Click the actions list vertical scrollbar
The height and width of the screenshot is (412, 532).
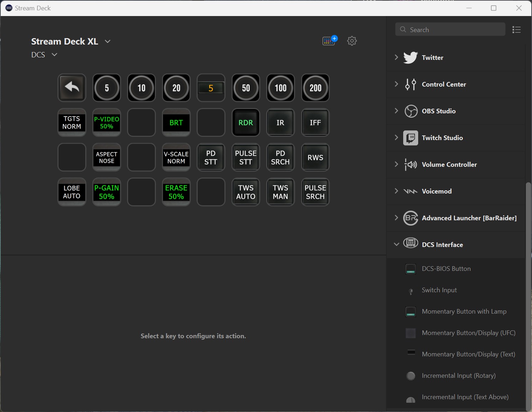coord(528,296)
